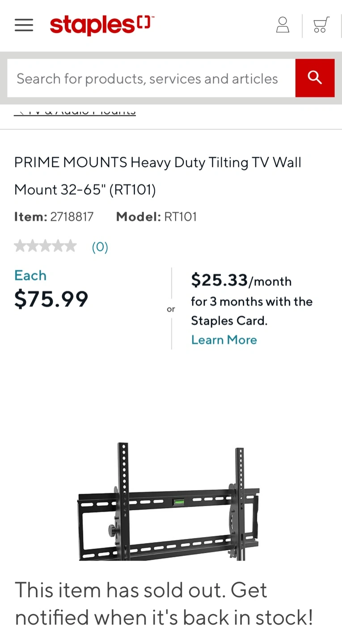Click the green bubble level on the mount
The height and width of the screenshot is (644, 342).
pyautogui.click(x=179, y=501)
